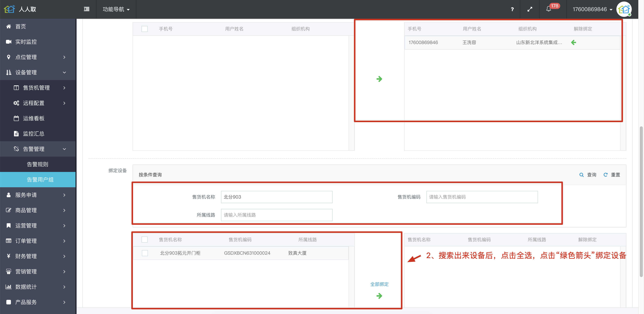Click green arrow to bind selected users

tap(379, 79)
